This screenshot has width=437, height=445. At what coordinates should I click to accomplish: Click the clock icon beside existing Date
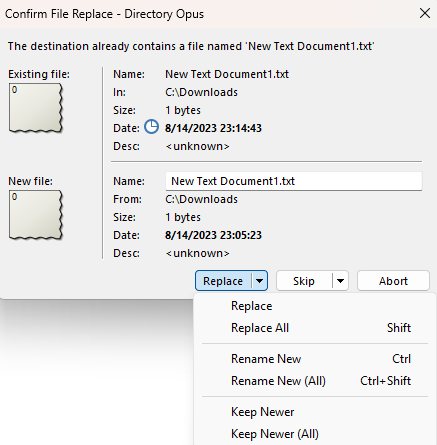pyautogui.click(x=151, y=127)
